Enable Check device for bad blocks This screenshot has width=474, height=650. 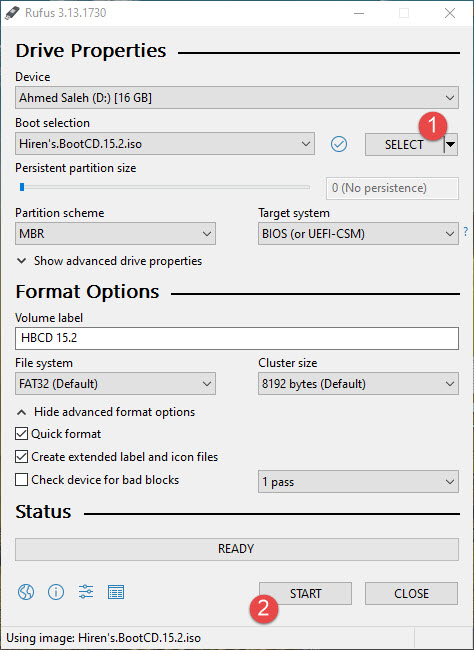click(x=21, y=480)
